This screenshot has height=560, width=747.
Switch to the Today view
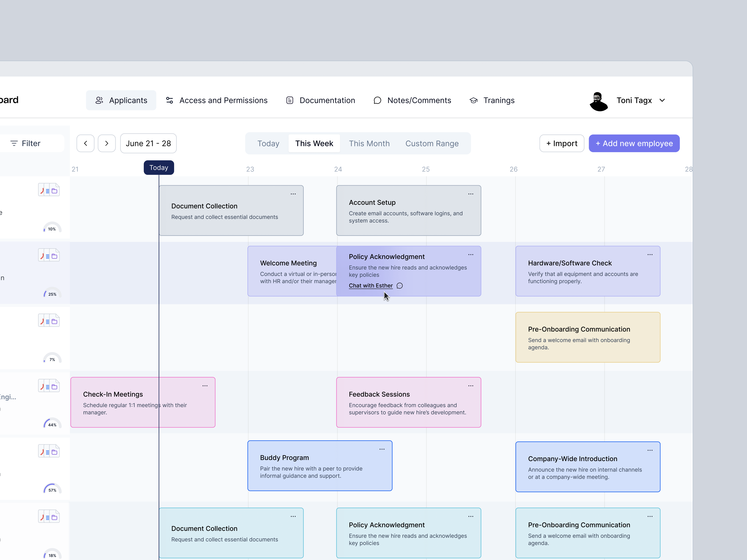[x=268, y=143]
